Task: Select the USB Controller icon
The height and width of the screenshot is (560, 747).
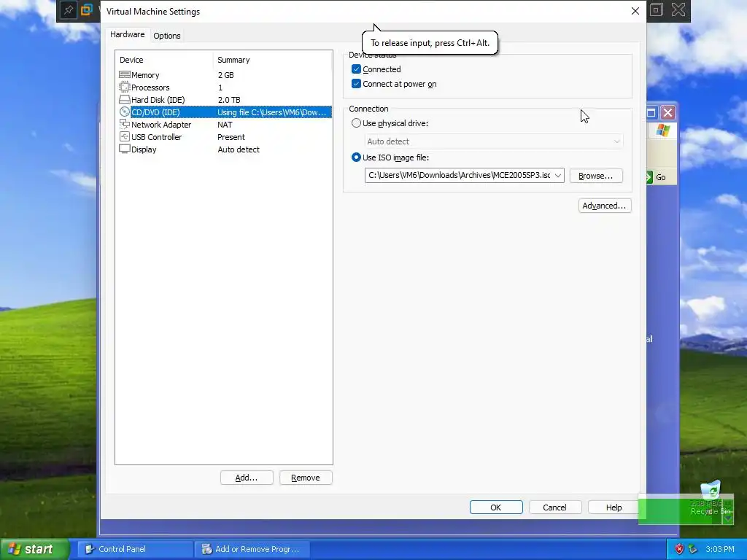Action: tap(124, 136)
